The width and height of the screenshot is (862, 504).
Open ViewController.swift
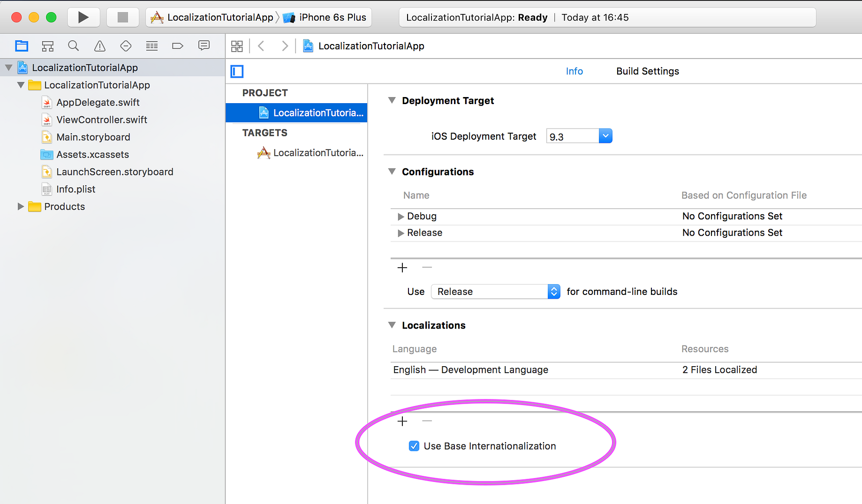click(x=102, y=120)
